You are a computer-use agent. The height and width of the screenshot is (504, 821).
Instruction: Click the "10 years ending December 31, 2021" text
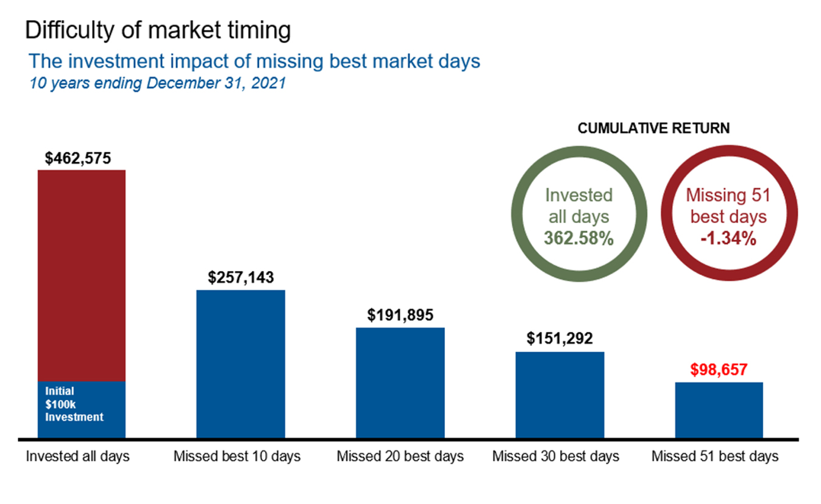(158, 83)
